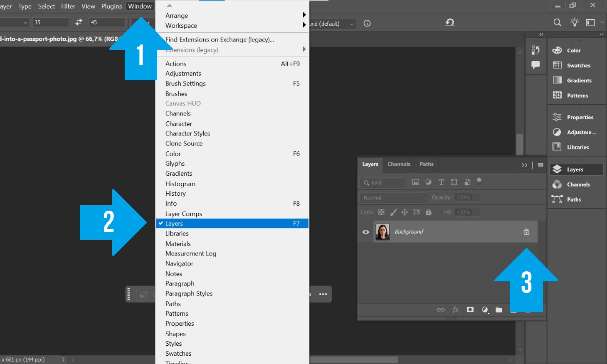Select Histogram from the Window menu

pyautogui.click(x=180, y=183)
